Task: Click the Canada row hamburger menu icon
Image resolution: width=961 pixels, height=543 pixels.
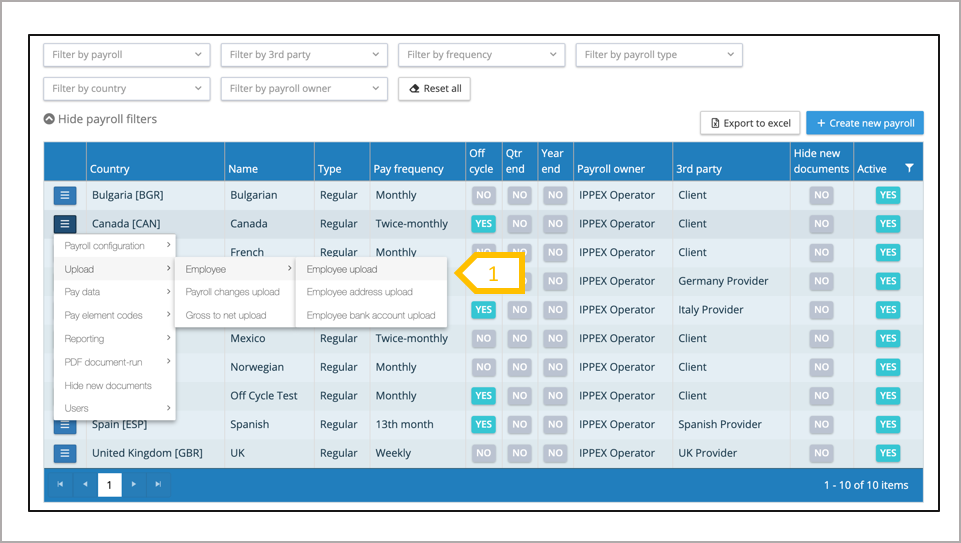Action: pos(65,224)
